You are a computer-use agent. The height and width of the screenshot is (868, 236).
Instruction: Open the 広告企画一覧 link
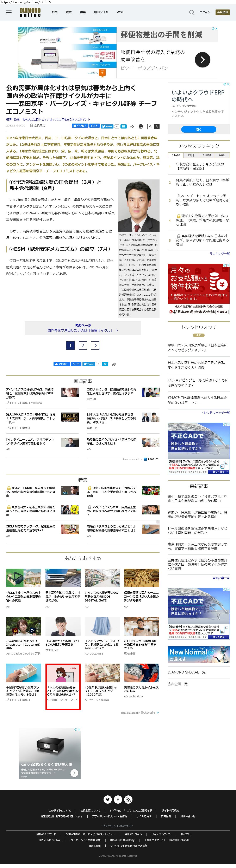(x=178, y=684)
